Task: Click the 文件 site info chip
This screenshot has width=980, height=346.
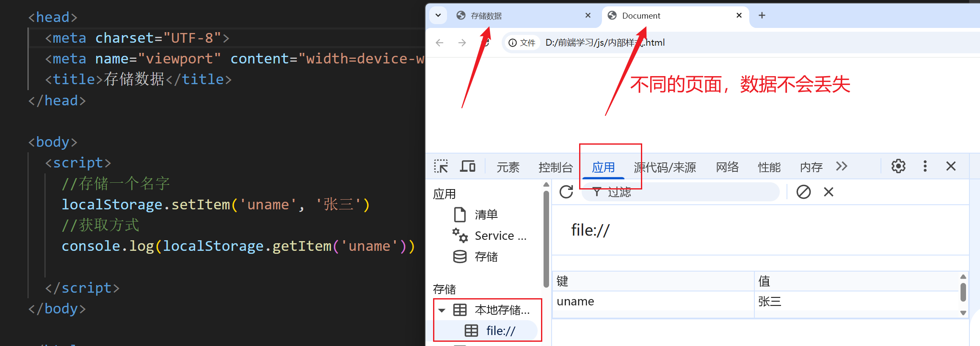Action: [522, 43]
